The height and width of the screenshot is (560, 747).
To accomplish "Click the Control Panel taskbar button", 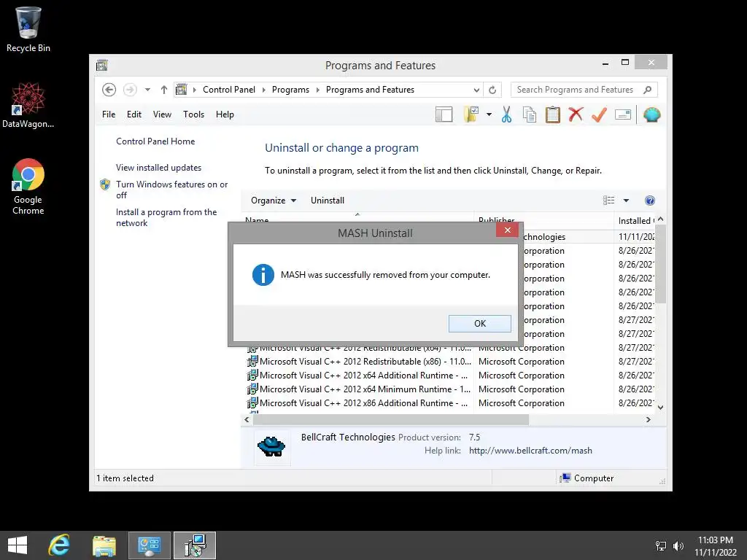I will pyautogui.click(x=150, y=545).
